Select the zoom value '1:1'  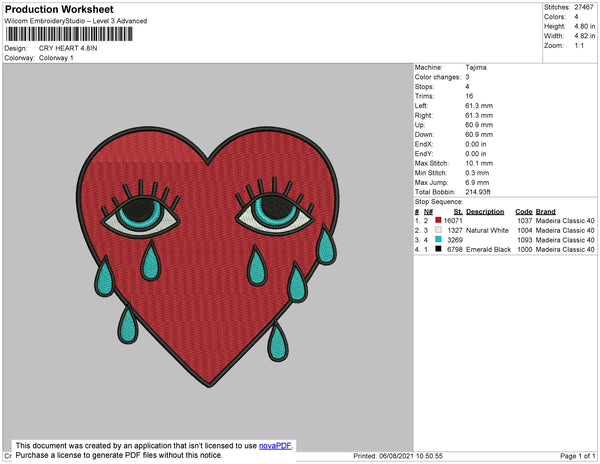(579, 46)
